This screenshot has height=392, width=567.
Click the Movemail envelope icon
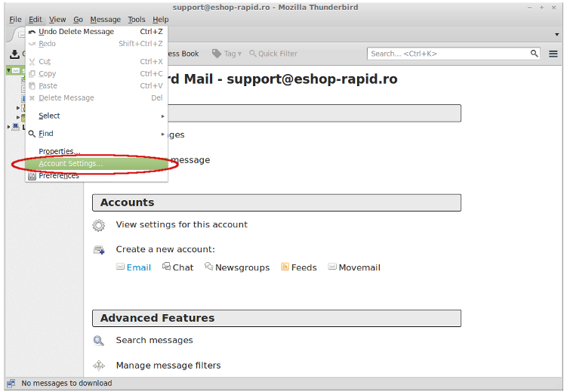332,267
